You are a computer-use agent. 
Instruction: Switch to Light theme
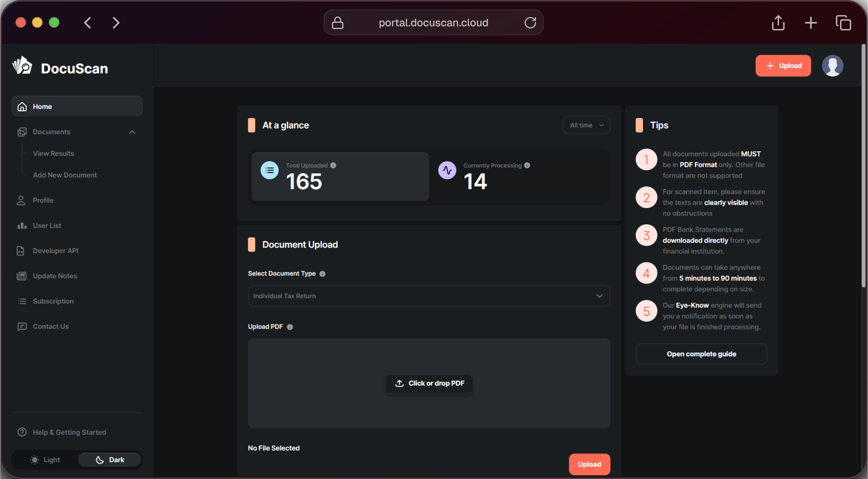coord(45,460)
